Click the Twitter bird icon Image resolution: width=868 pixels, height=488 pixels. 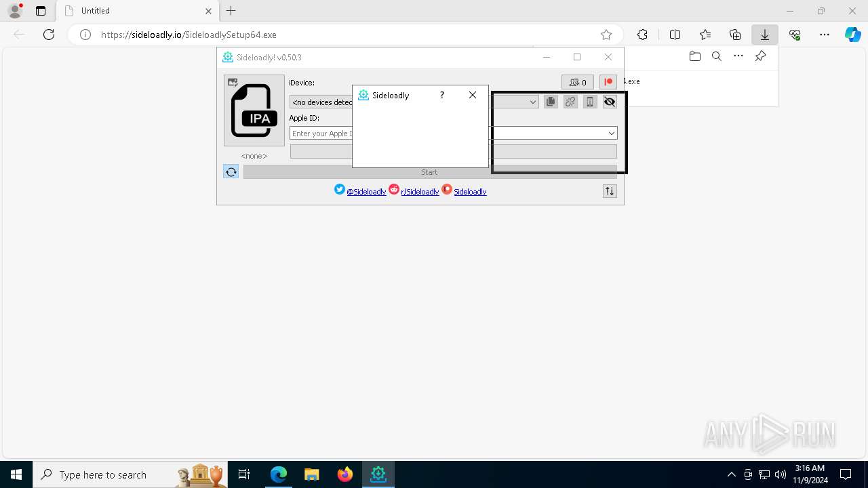click(340, 190)
